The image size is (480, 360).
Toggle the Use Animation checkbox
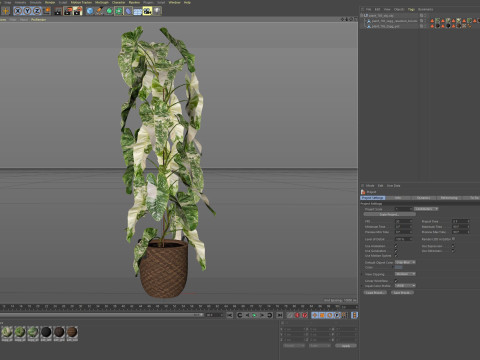[x=396, y=246]
